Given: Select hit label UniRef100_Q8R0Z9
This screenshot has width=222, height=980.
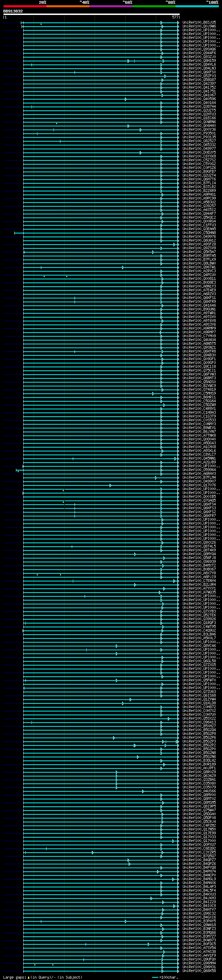Looking at the screenshot, I should 199,772.
